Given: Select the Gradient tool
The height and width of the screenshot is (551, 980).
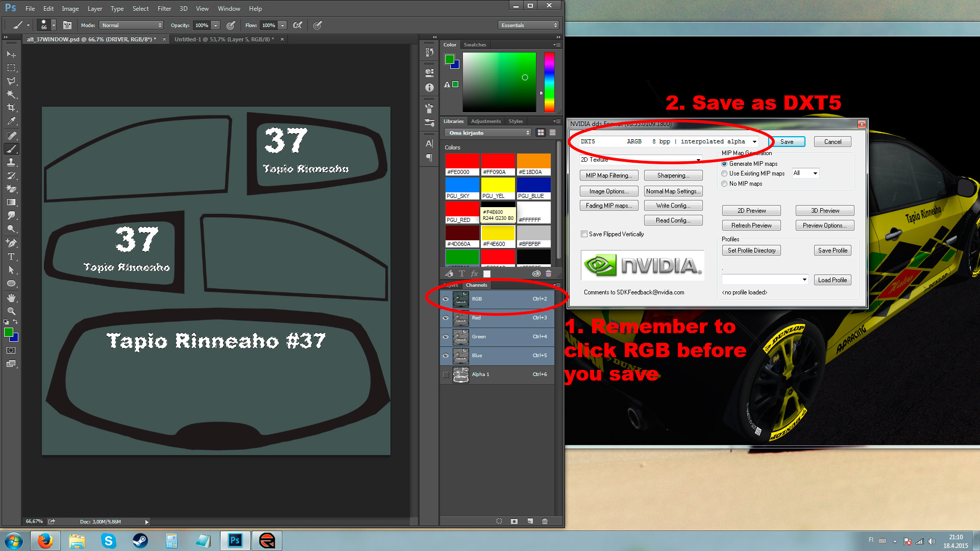Looking at the screenshot, I should pos(11,203).
